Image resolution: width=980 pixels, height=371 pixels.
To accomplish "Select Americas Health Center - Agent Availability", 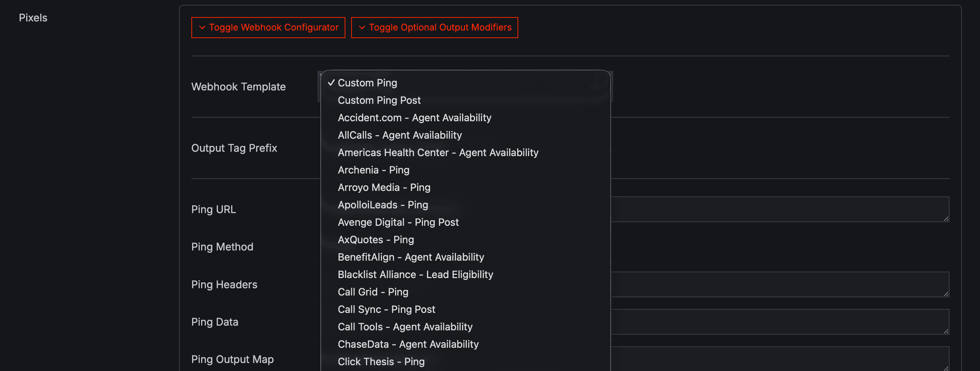I will [x=438, y=152].
